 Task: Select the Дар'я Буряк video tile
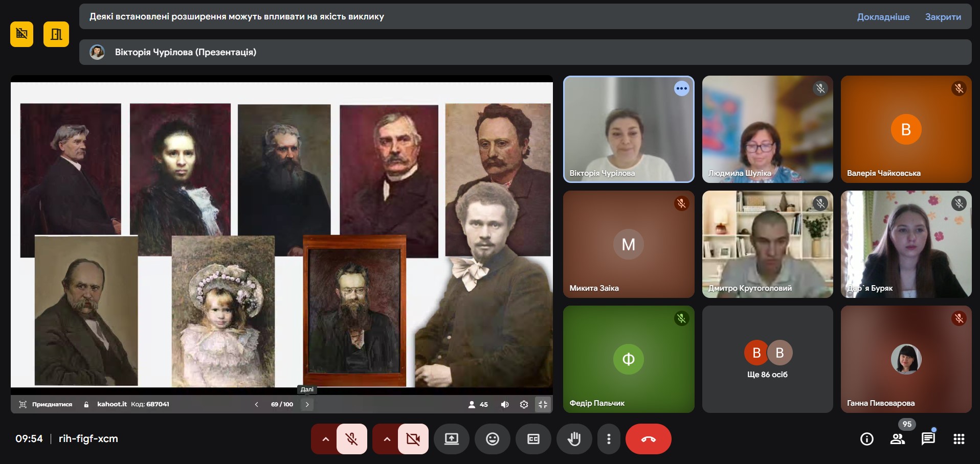tap(906, 244)
